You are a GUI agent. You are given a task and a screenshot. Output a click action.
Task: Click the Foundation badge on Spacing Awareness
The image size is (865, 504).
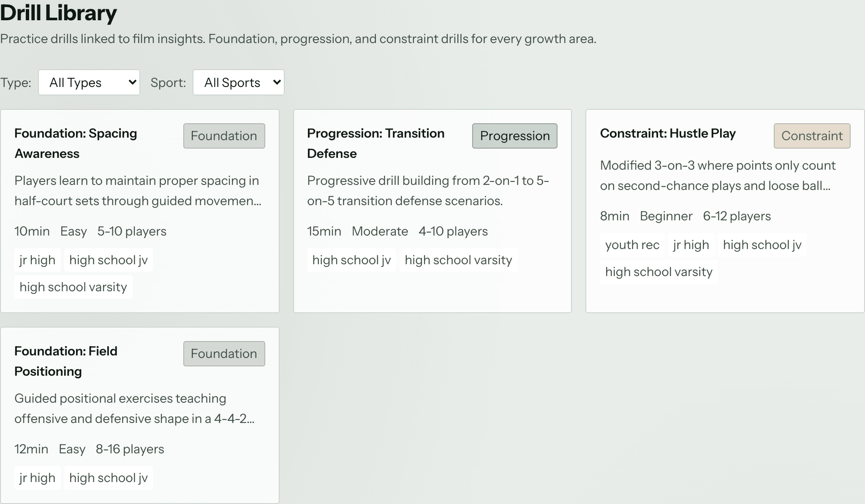click(224, 136)
